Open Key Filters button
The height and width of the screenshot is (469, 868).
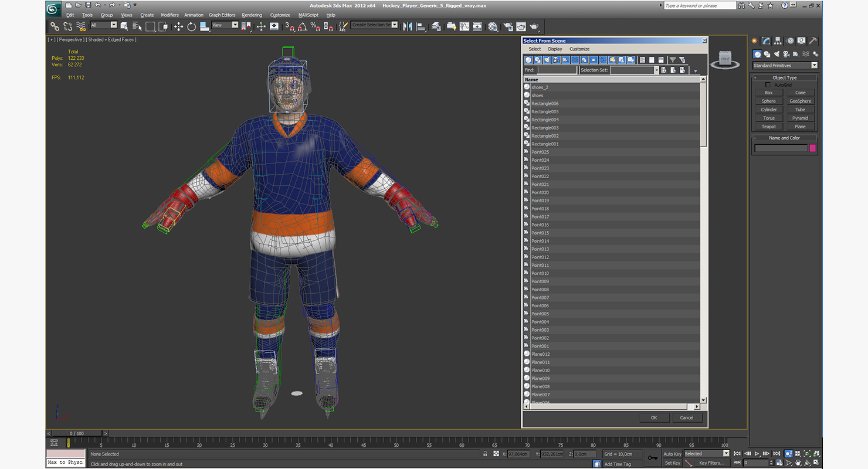coord(711,463)
